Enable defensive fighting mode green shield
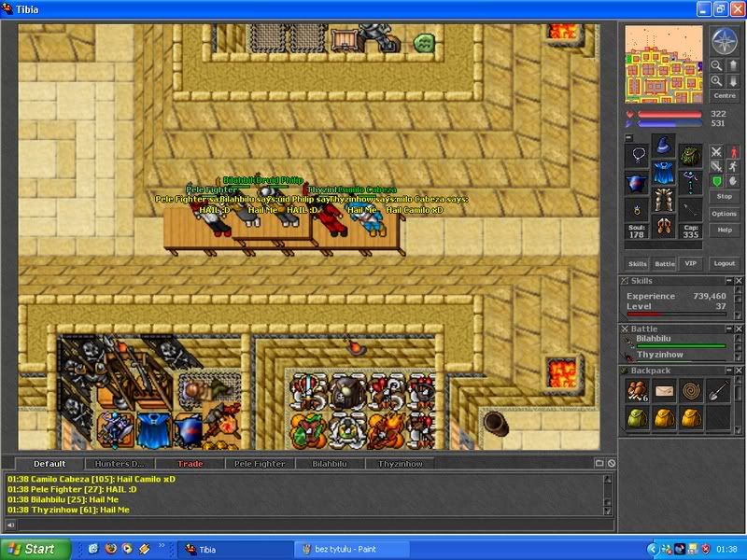Screen dimensions: 747x560 pos(716,181)
